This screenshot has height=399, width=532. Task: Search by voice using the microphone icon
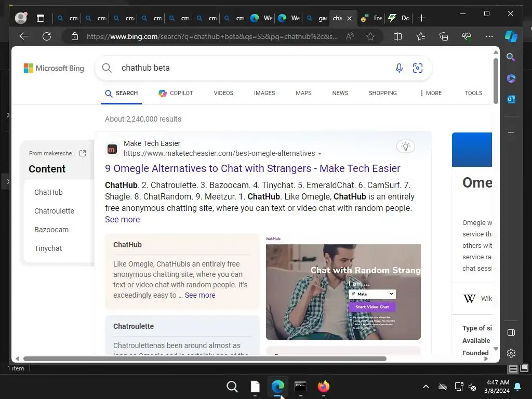click(x=399, y=68)
